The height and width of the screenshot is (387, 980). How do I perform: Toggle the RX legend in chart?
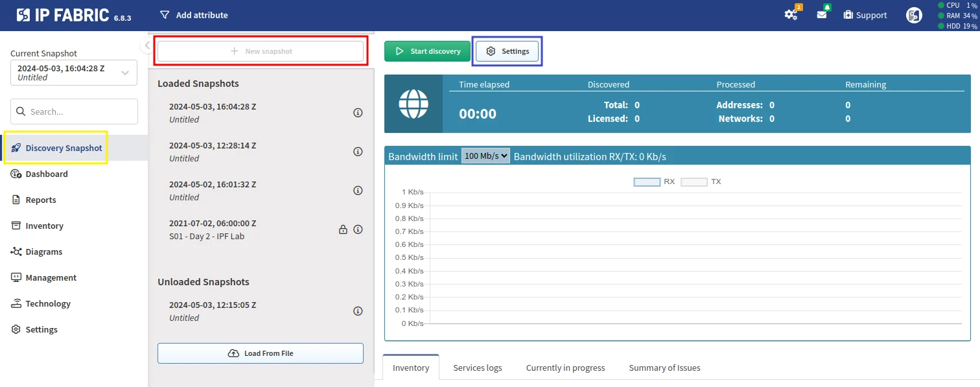pyautogui.click(x=647, y=182)
